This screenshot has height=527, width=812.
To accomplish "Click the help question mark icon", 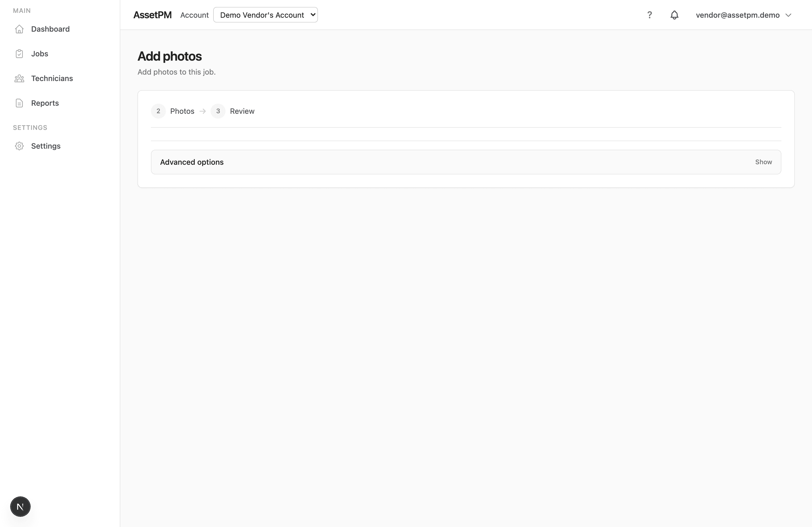I will click(x=650, y=15).
